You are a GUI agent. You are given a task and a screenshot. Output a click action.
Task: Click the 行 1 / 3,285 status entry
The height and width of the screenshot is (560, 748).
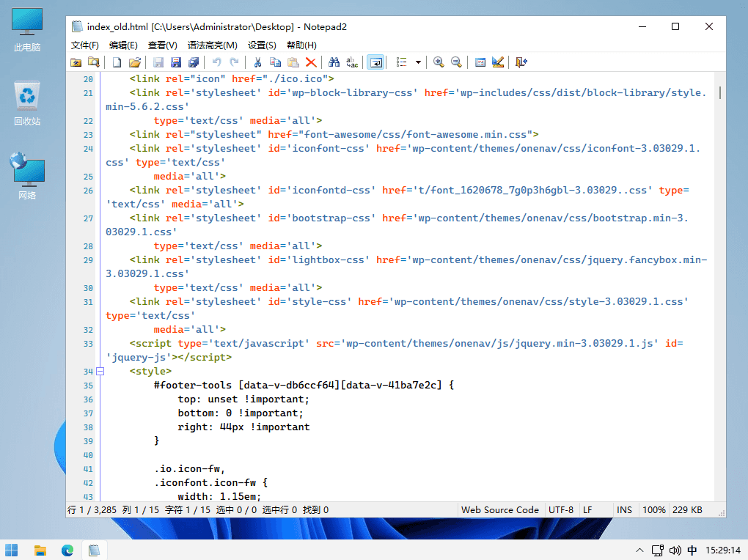click(92, 510)
